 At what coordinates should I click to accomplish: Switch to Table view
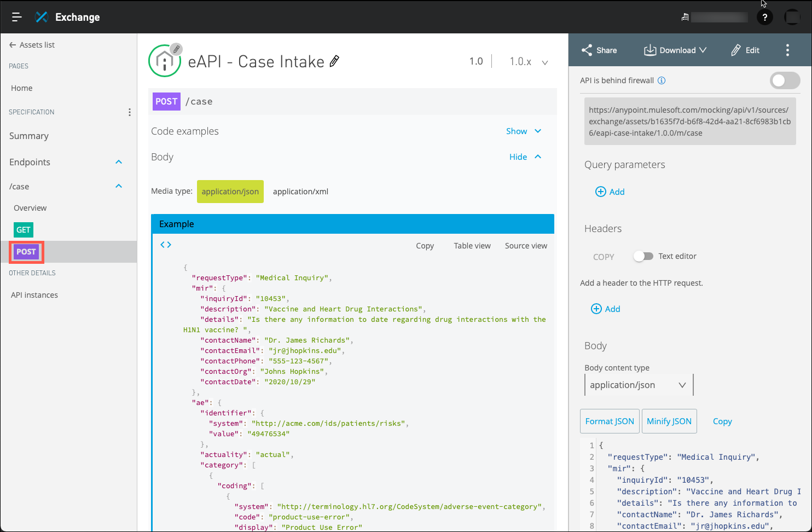[472, 246]
